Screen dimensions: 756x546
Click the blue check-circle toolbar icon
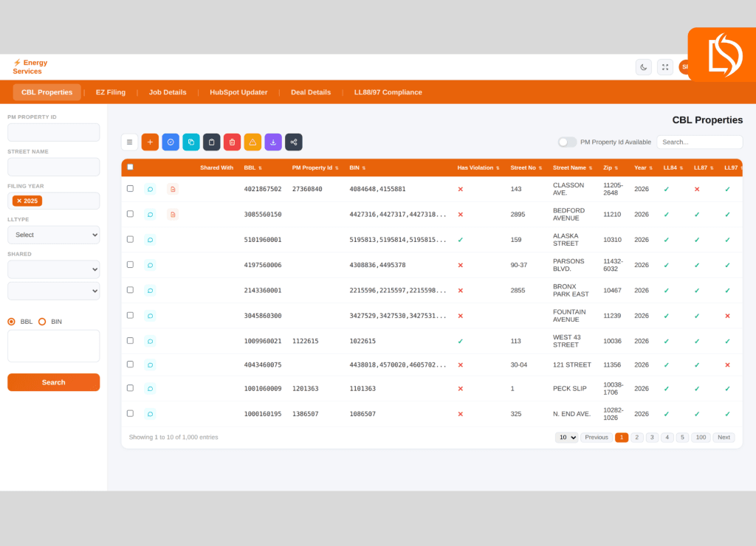tap(171, 142)
